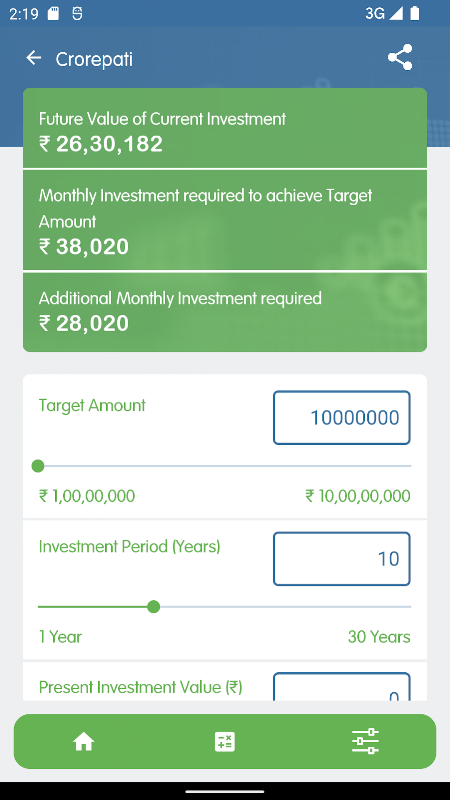Tap the SD card status icon

[53, 14]
